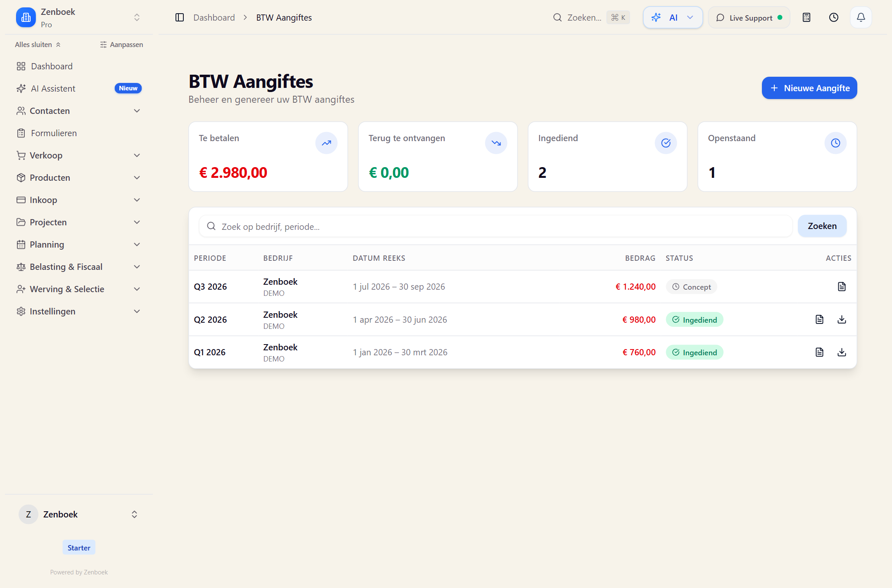
Task: Expand the Verkoop menu
Action: 78,155
